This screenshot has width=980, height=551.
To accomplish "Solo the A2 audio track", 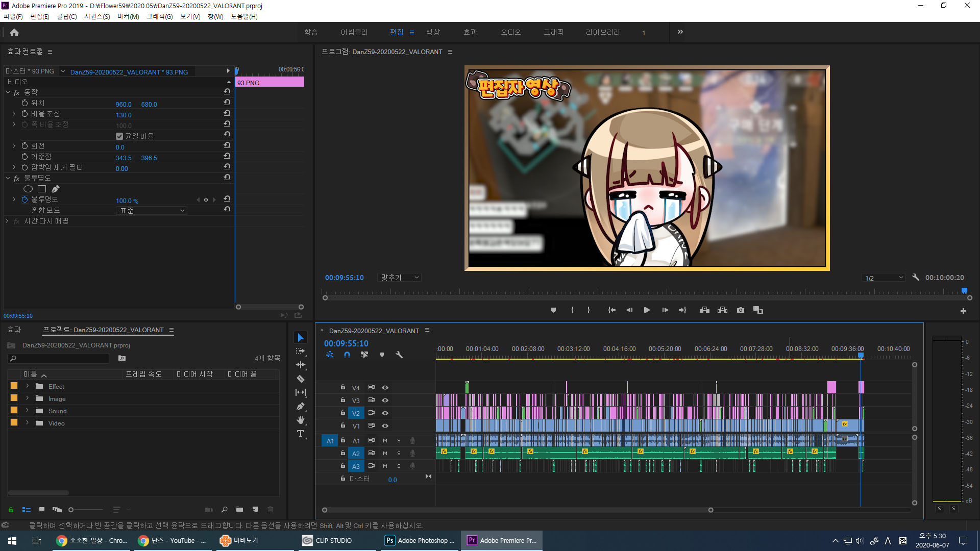I will [399, 453].
